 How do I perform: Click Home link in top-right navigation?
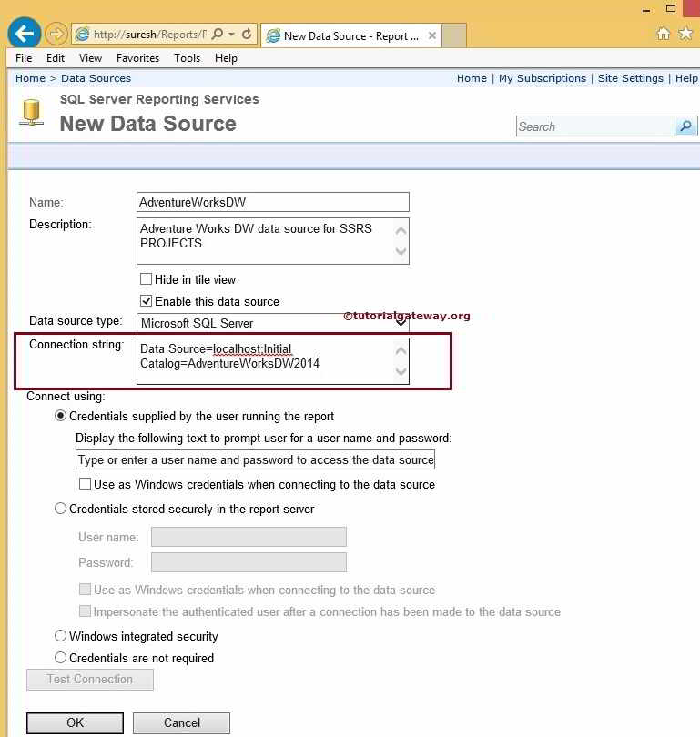pos(472,78)
